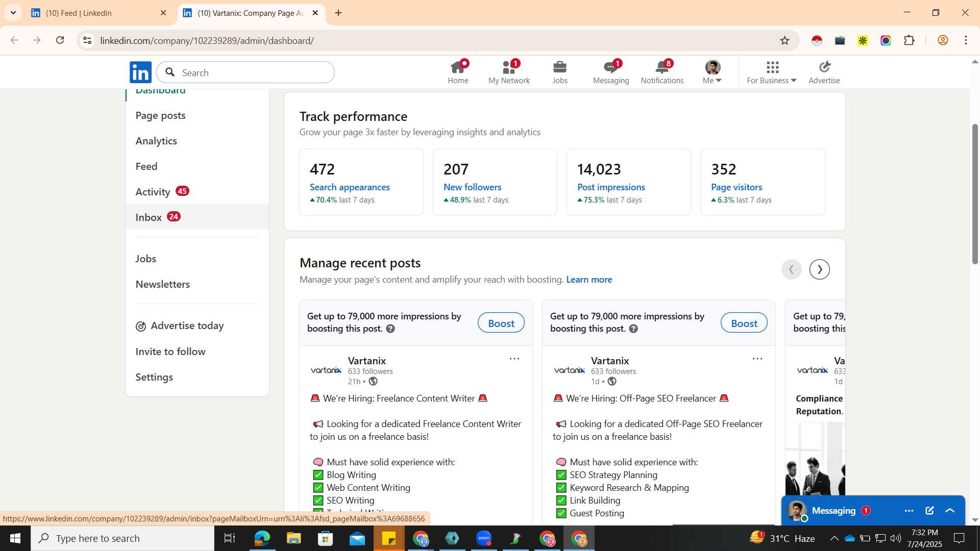View Post impressions analytics
Screen dimensions: 980x551
click(x=611, y=187)
